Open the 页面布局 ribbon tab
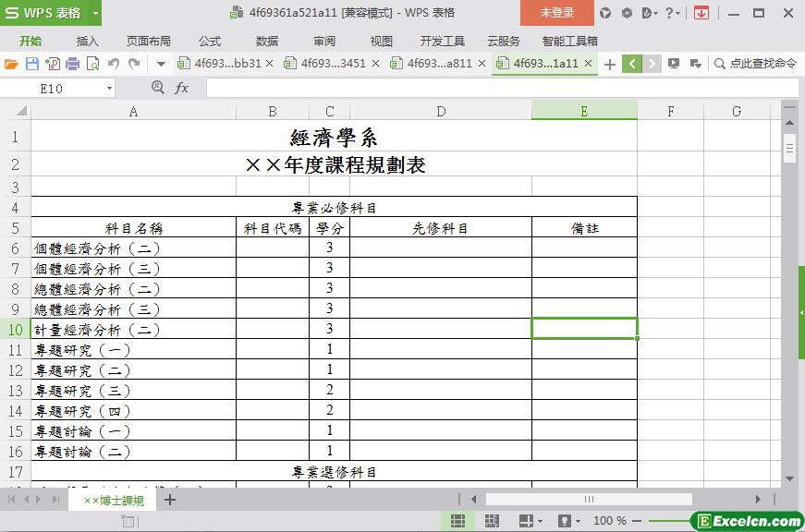805x532 pixels. (149, 41)
